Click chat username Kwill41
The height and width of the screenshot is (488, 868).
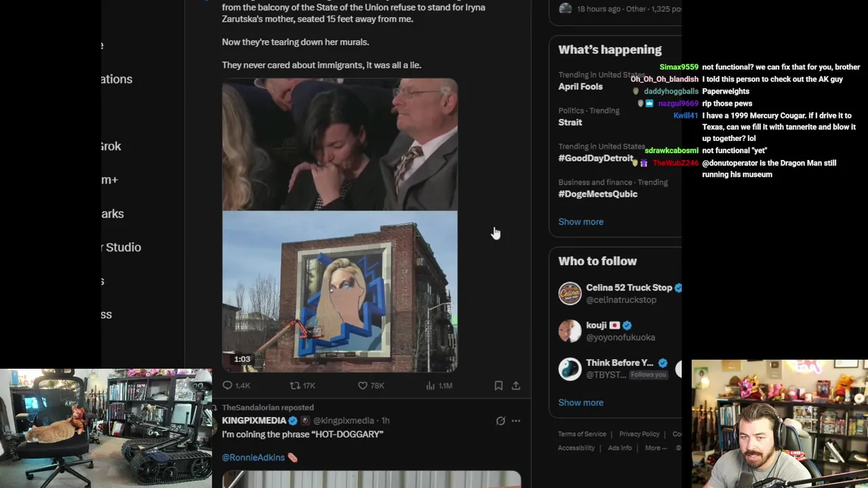pyautogui.click(x=686, y=116)
